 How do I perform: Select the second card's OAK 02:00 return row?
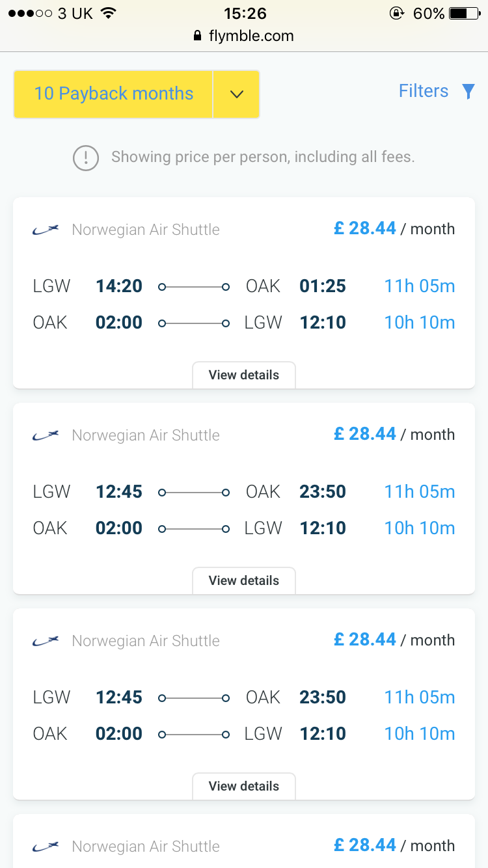(x=244, y=528)
